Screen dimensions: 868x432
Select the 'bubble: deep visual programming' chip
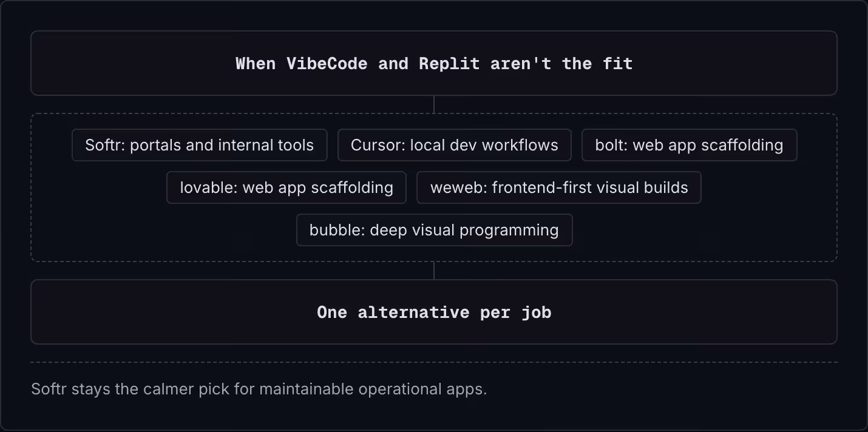[x=435, y=230]
